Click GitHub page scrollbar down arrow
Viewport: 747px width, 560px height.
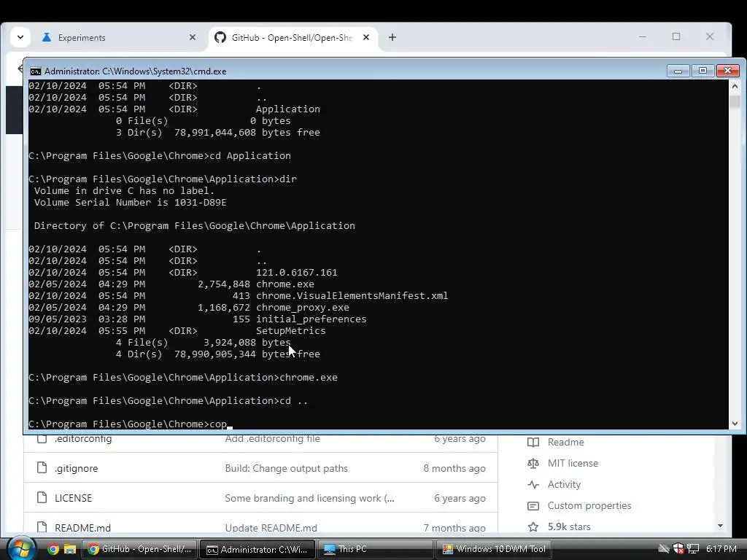(x=720, y=526)
